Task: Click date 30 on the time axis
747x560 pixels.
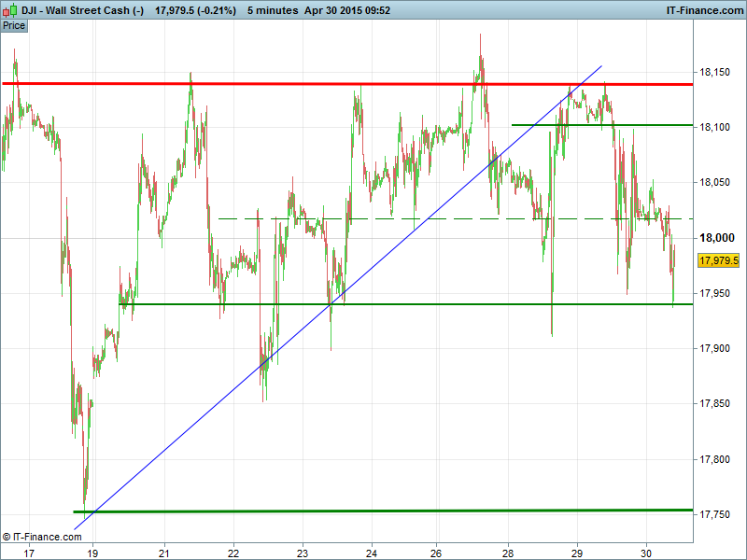Action: click(646, 552)
